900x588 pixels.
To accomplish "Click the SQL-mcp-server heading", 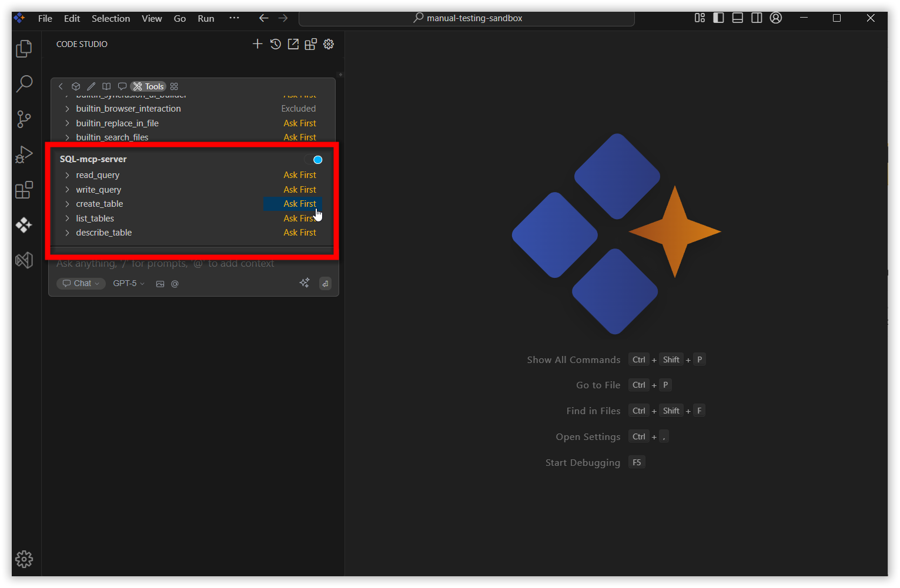I will pos(93,159).
